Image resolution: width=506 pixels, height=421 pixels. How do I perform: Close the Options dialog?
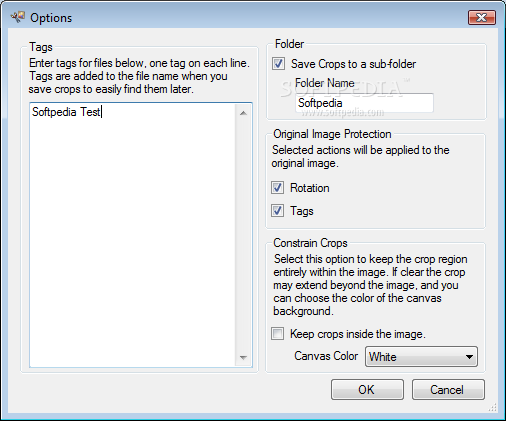[482, 17]
